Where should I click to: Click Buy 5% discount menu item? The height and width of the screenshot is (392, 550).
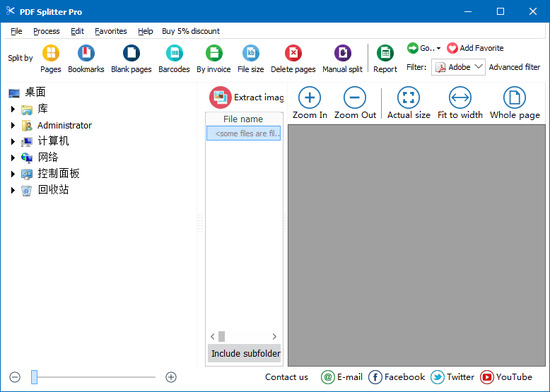click(190, 31)
